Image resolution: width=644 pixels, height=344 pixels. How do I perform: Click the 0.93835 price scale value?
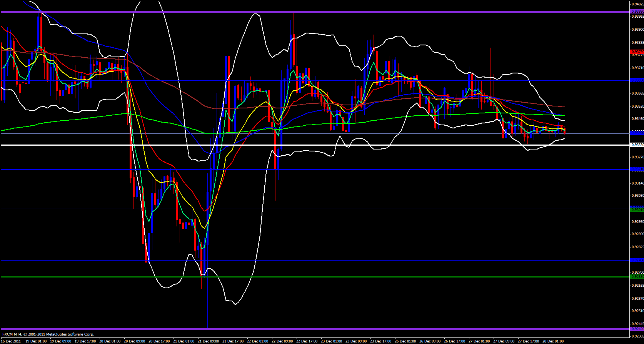pos(637,42)
